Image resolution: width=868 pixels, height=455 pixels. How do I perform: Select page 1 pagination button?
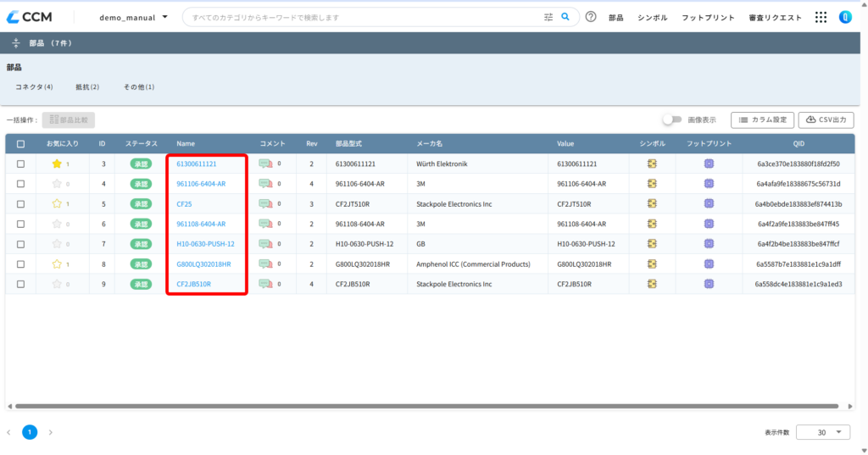pyautogui.click(x=30, y=432)
